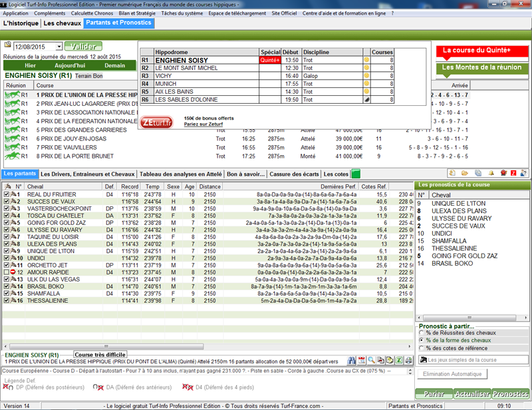Open the Bilan et Stratégie menu

tap(137, 13)
